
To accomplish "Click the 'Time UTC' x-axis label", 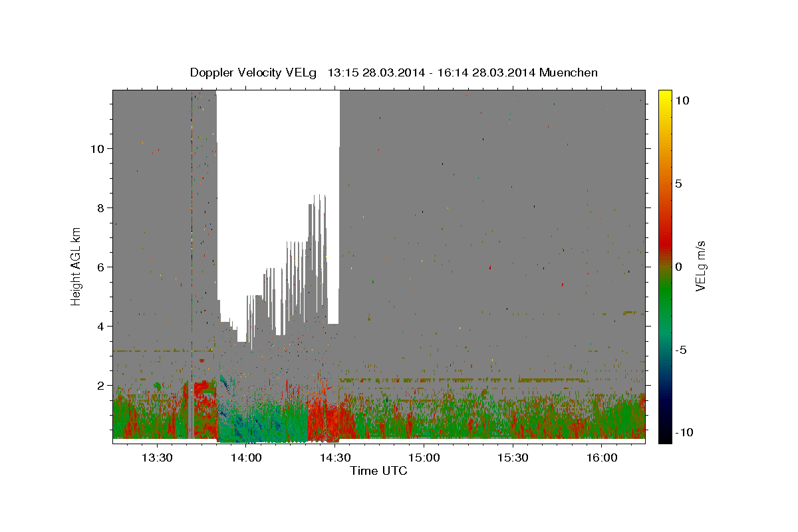I will (378, 471).
